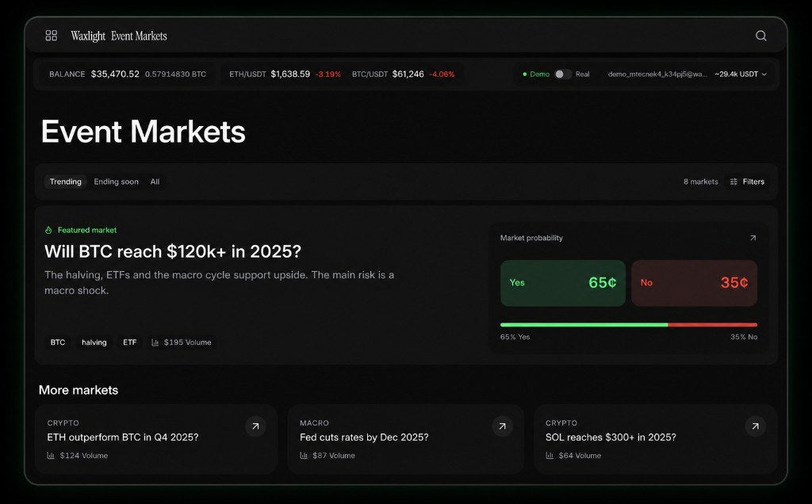812x504 pixels.
Task: Click the demo account email address
Action: 657,74
